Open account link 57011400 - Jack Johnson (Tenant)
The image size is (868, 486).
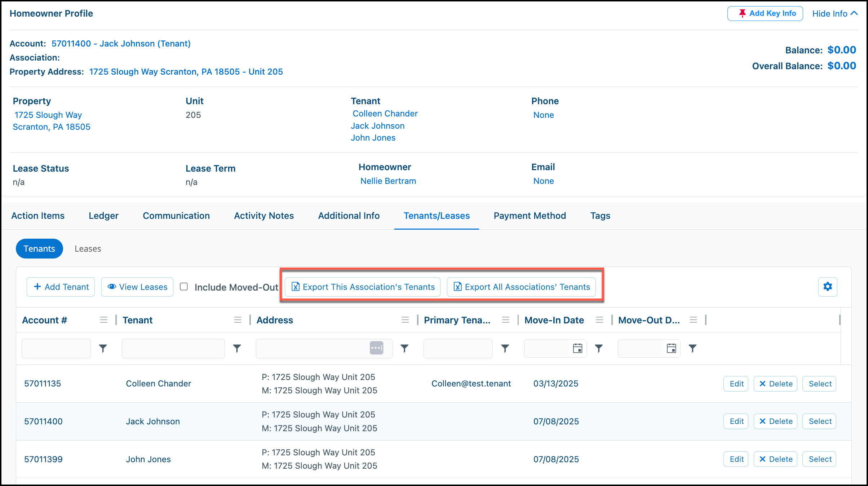point(121,44)
